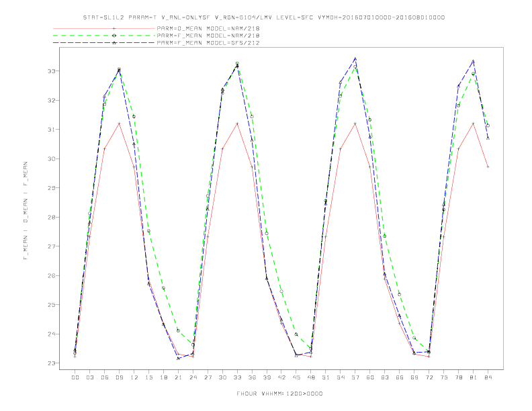The image size is (532, 411).
Task: Click x-axis tick label 84
Action: pyautogui.click(x=488, y=377)
